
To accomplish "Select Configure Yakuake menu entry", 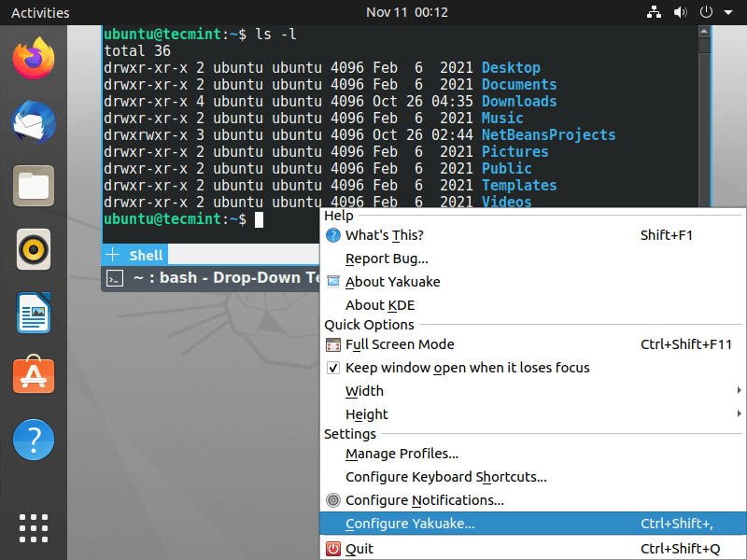I will click(532, 524).
